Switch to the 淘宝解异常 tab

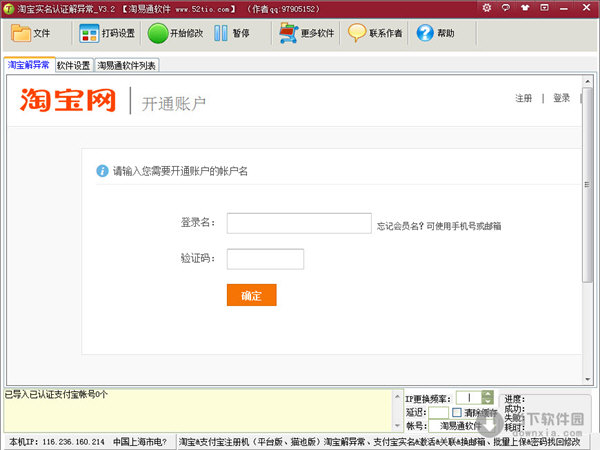tap(29, 65)
